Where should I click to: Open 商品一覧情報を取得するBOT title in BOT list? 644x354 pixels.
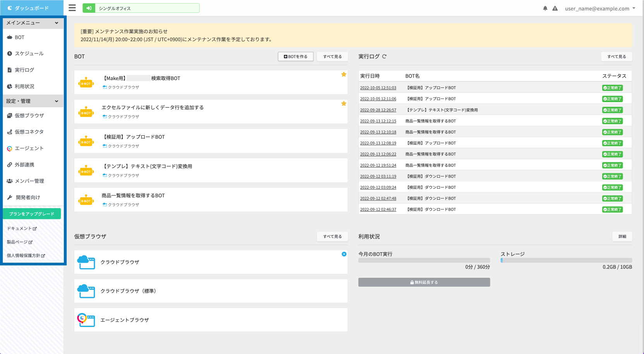point(133,196)
